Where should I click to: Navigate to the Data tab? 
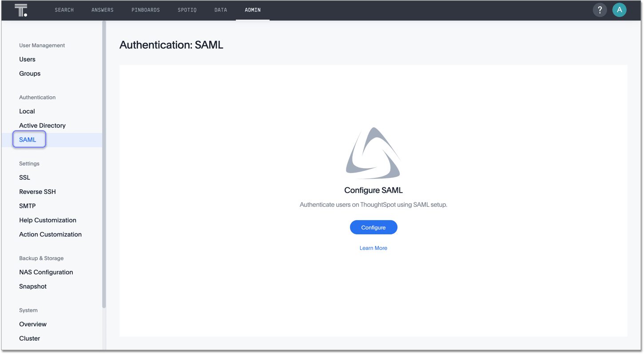click(221, 10)
